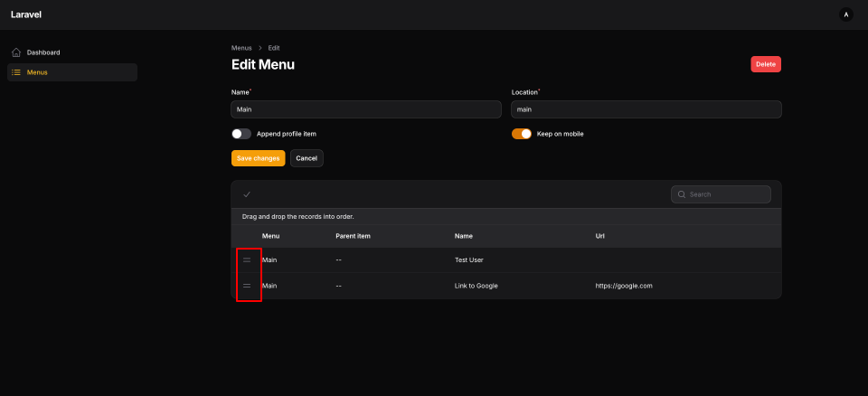
Task: Disable the Keep on mobile toggle
Action: (x=522, y=134)
